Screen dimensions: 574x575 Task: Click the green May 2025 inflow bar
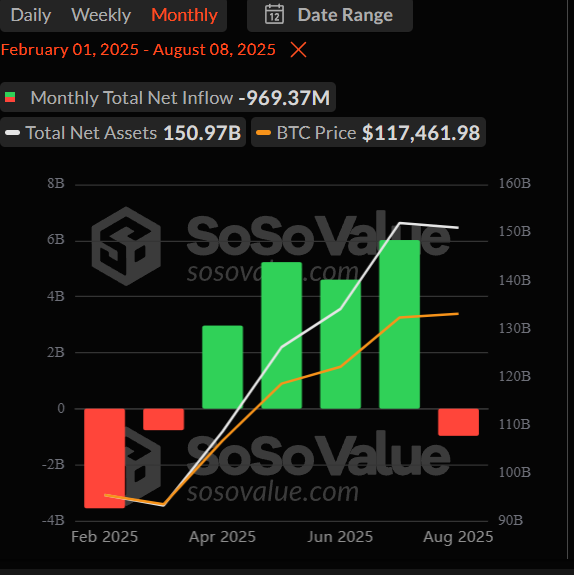(281, 335)
